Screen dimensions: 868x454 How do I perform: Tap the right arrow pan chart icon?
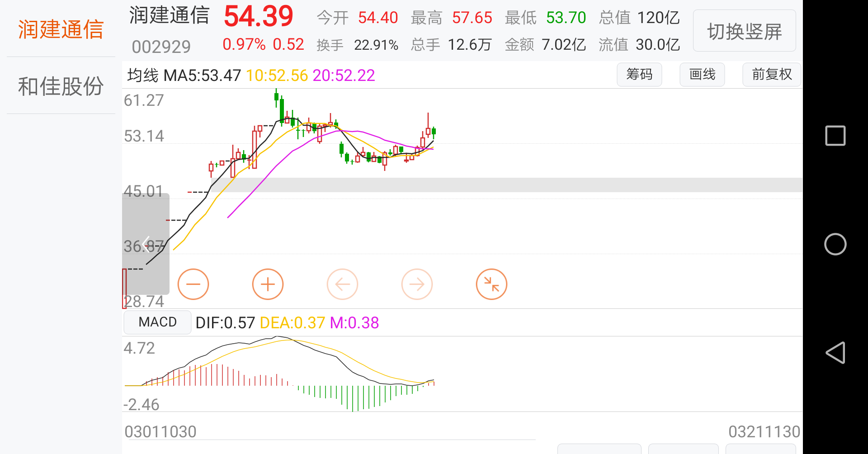(x=417, y=284)
